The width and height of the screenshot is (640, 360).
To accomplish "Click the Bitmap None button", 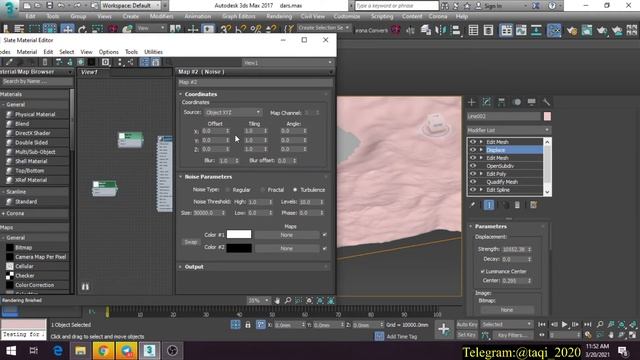I will coord(507,310).
